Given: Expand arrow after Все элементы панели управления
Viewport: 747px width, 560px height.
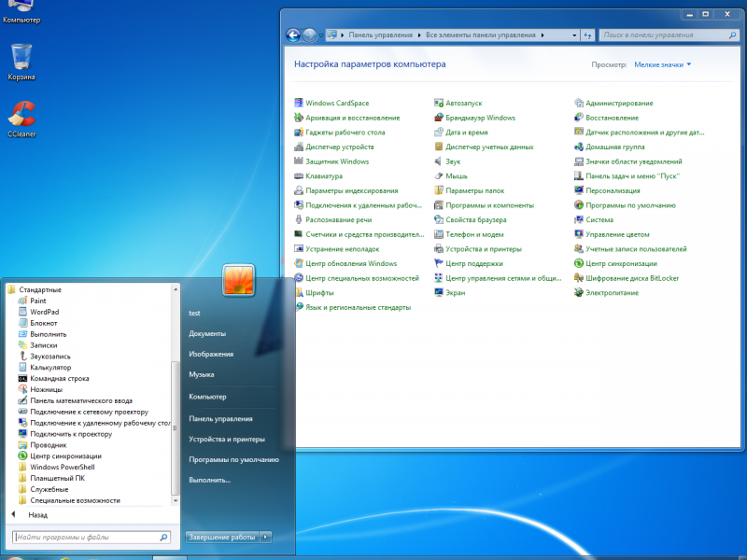Looking at the screenshot, I should click(x=543, y=35).
